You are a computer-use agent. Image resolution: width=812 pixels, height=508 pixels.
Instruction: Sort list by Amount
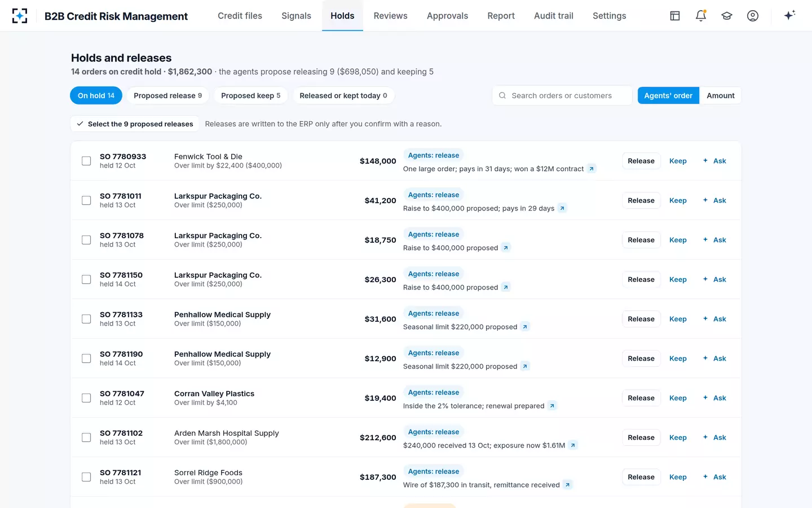(x=721, y=95)
